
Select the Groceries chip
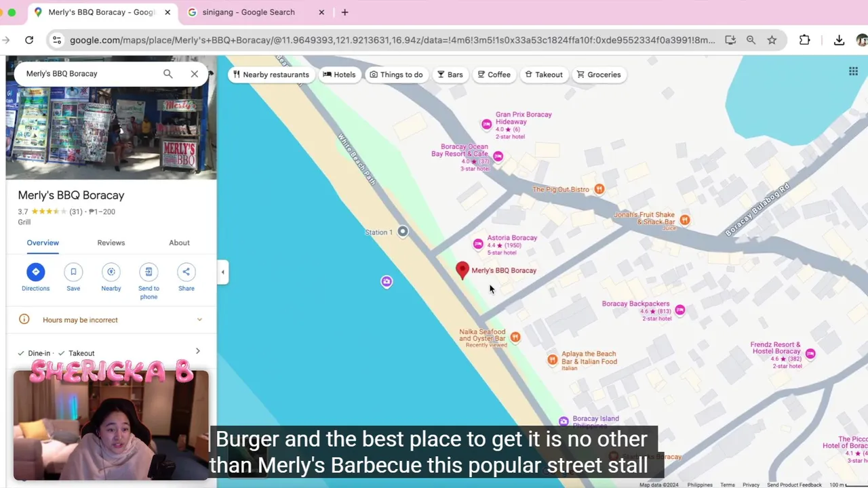(599, 75)
